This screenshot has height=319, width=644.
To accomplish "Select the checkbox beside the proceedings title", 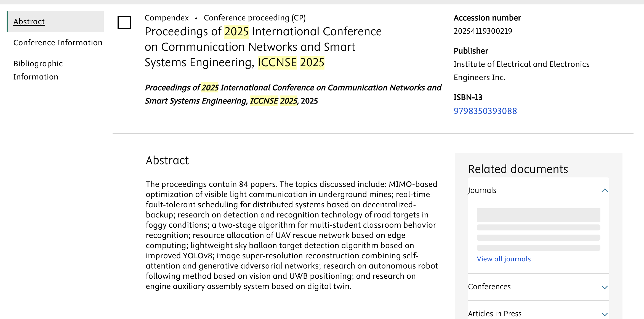I will coord(124,23).
